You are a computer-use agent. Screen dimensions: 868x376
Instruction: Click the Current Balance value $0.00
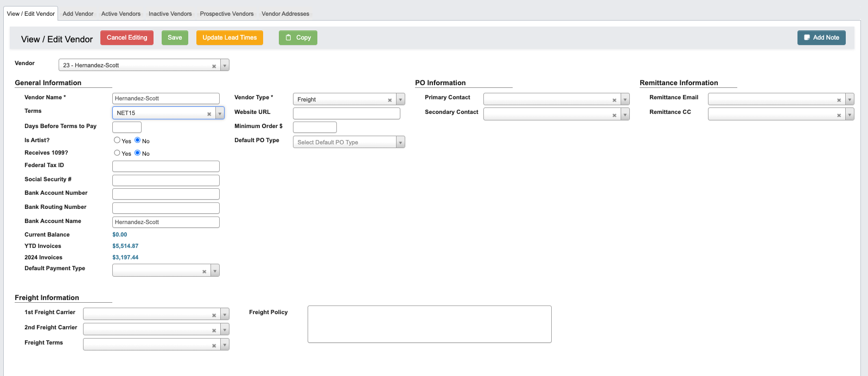click(120, 235)
